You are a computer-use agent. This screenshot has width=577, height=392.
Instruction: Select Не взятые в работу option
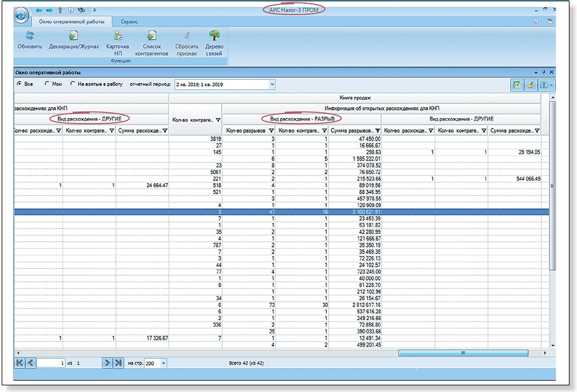(x=73, y=84)
